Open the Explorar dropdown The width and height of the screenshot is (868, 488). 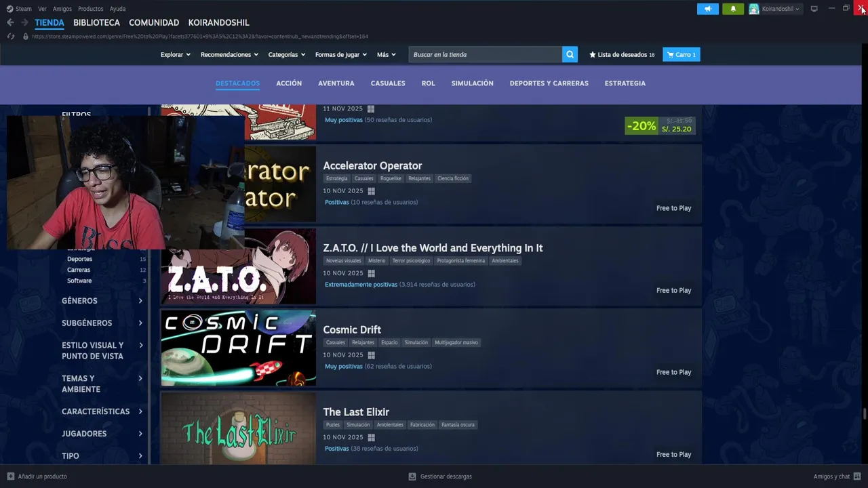coord(176,54)
